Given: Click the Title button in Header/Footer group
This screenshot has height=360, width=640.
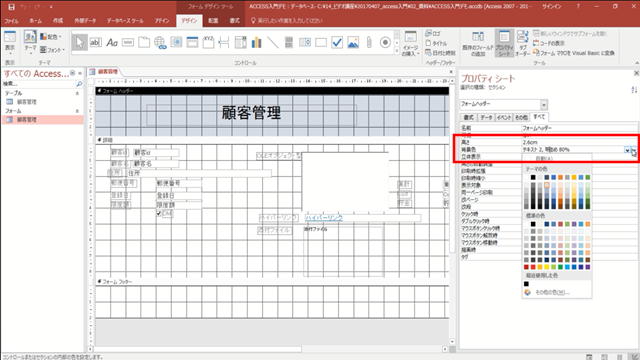Looking at the screenshot, I should click(436, 43).
